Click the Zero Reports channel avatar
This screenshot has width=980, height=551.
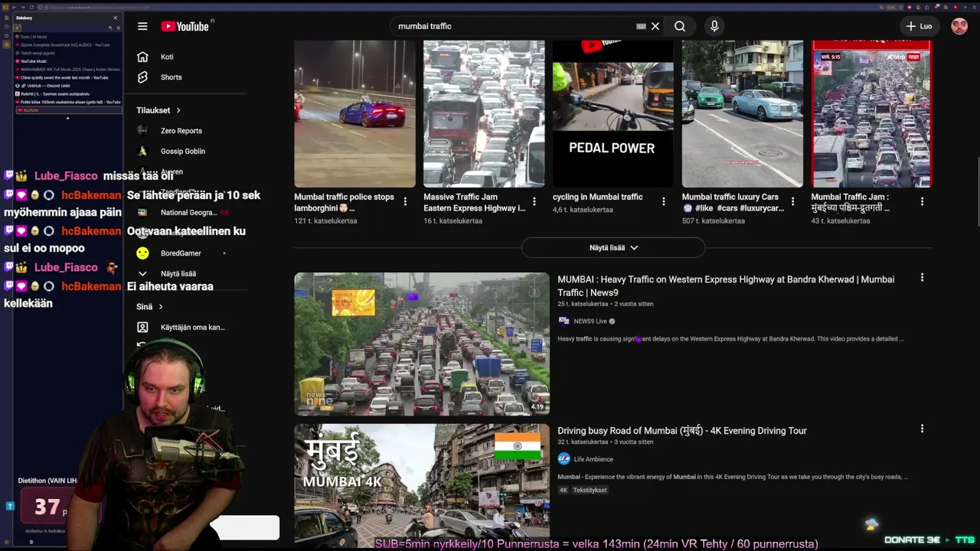coord(142,131)
